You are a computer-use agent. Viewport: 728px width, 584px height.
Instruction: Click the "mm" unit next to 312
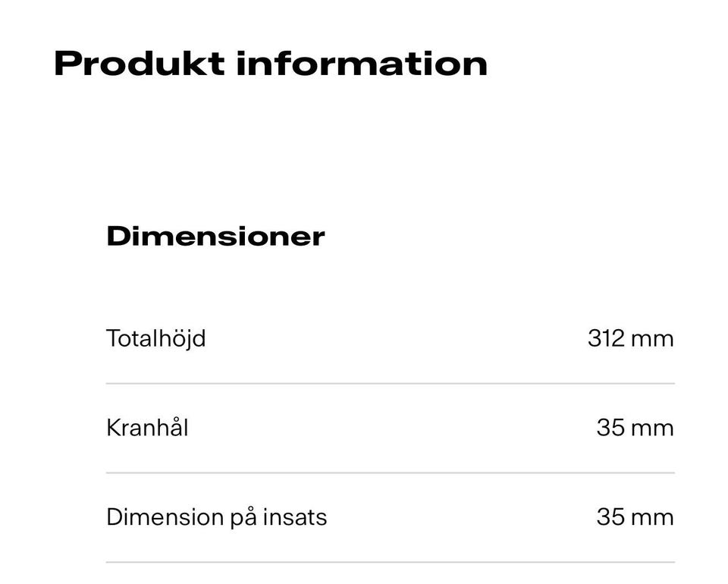pos(652,339)
